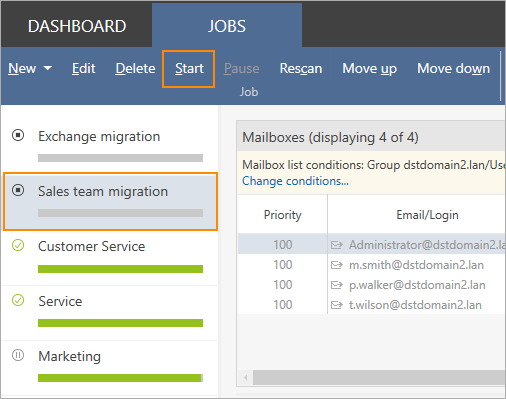Click Edit in the Job toolbar
Viewport: 506px width, 399px height.
(x=84, y=68)
